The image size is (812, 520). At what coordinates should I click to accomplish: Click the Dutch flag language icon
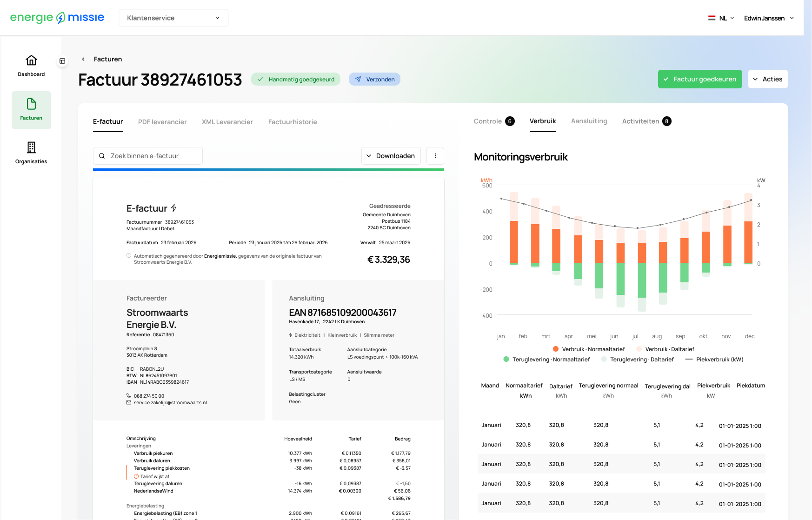click(712, 18)
